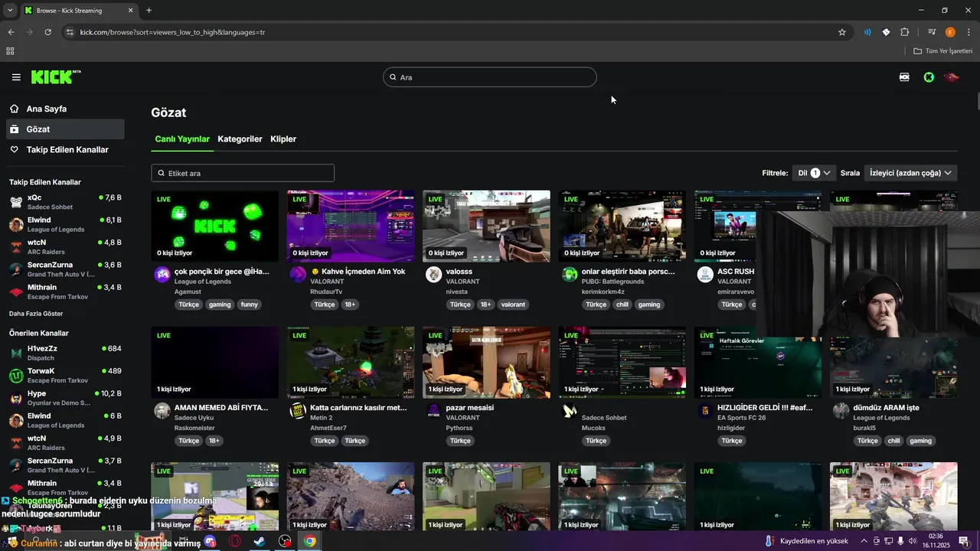
Task: Open TorwaK recommended channel
Action: (x=65, y=376)
